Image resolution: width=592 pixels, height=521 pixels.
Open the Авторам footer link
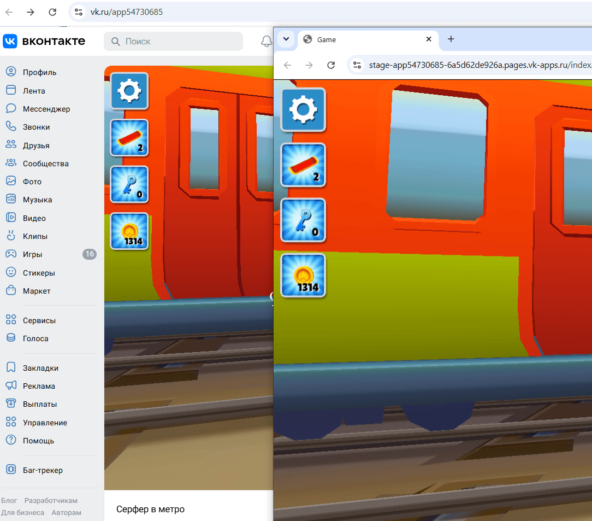click(x=66, y=512)
